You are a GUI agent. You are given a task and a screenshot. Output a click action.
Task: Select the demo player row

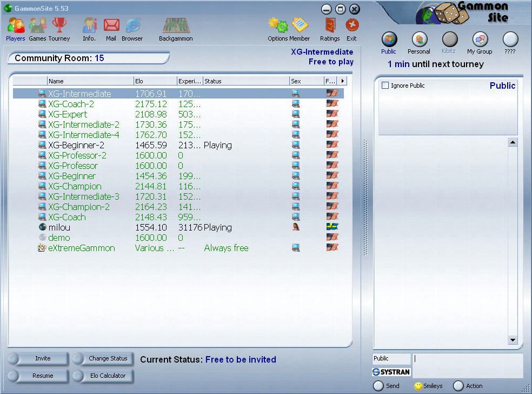click(178, 238)
